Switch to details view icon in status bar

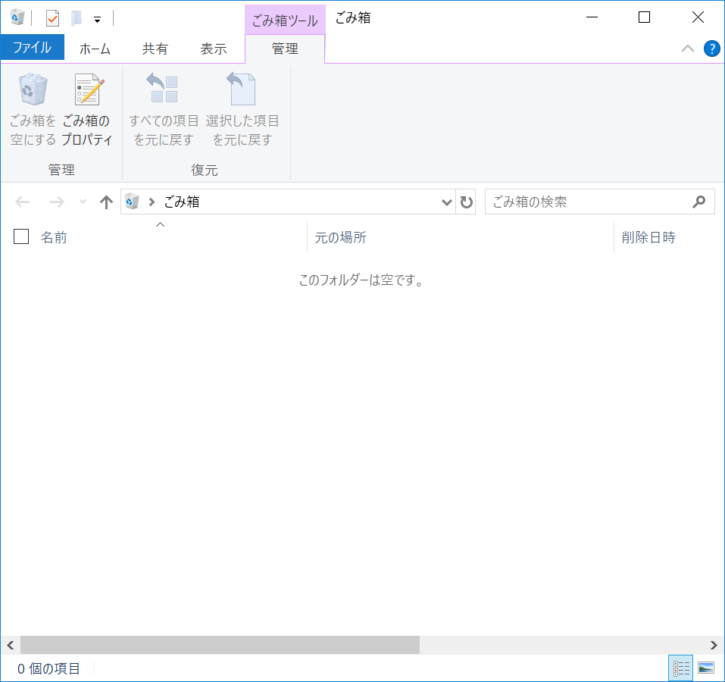[x=681, y=668]
